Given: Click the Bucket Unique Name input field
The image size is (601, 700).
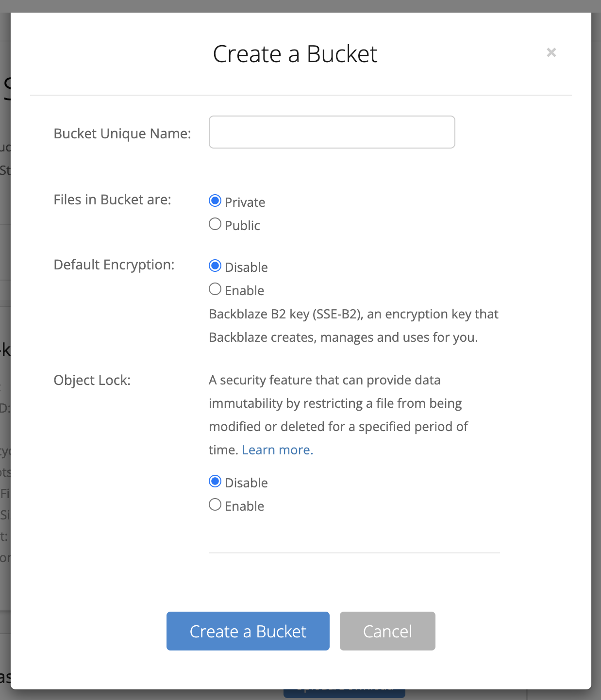Looking at the screenshot, I should [332, 132].
